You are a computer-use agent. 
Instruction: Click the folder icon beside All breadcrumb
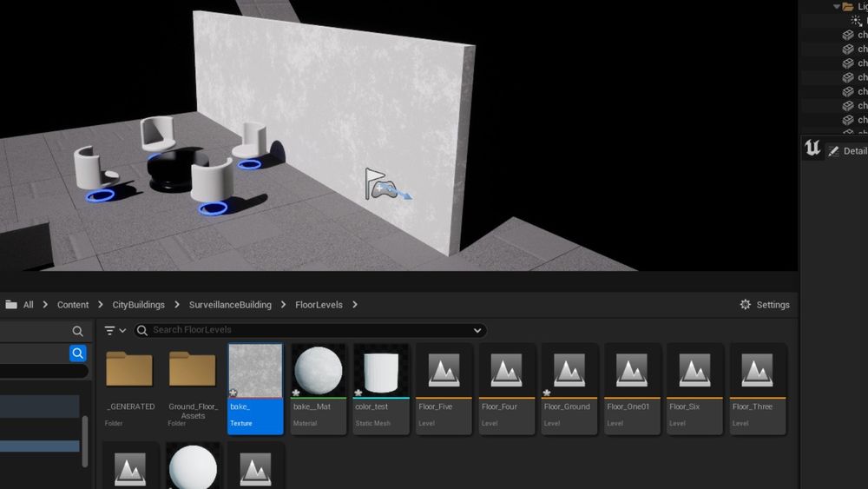11,305
